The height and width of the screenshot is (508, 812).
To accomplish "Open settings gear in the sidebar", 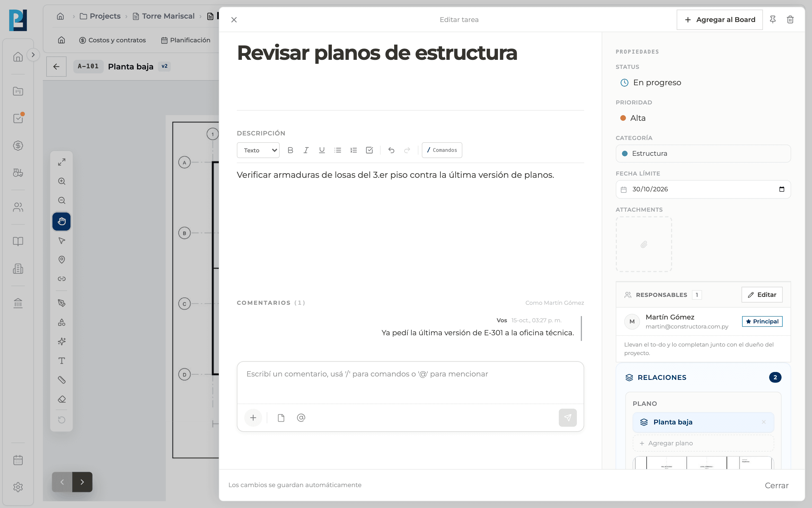I will click(x=18, y=487).
